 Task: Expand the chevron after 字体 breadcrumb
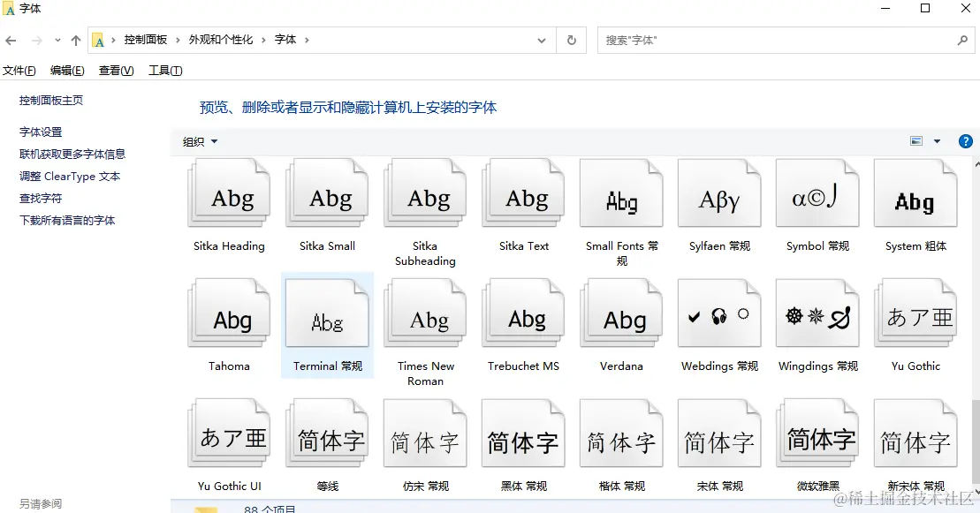pyautogui.click(x=307, y=40)
